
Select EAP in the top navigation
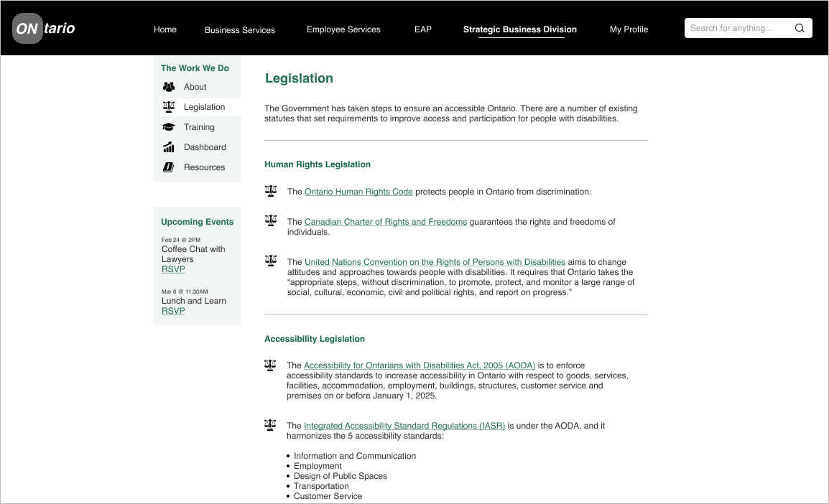coord(423,29)
